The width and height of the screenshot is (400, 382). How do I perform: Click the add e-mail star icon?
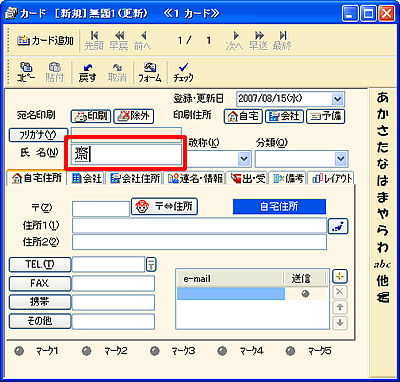click(340, 276)
